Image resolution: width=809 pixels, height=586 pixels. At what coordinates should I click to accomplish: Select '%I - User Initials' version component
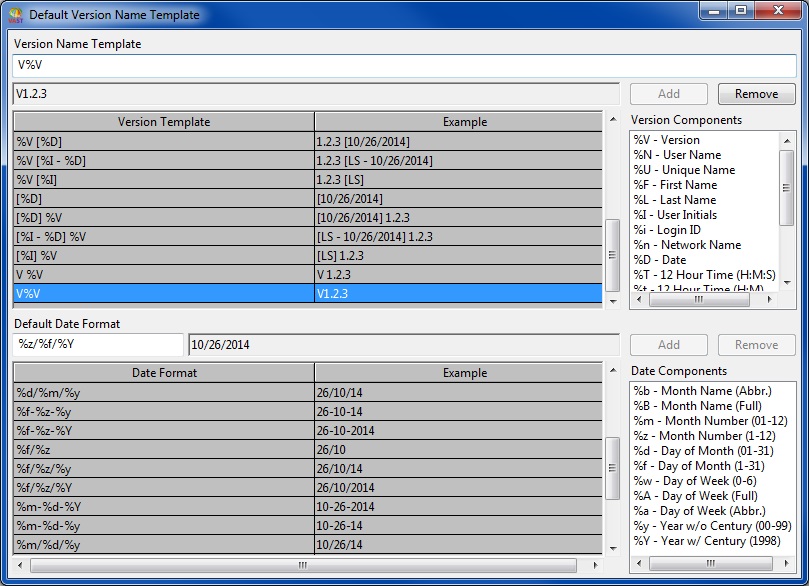(x=675, y=215)
